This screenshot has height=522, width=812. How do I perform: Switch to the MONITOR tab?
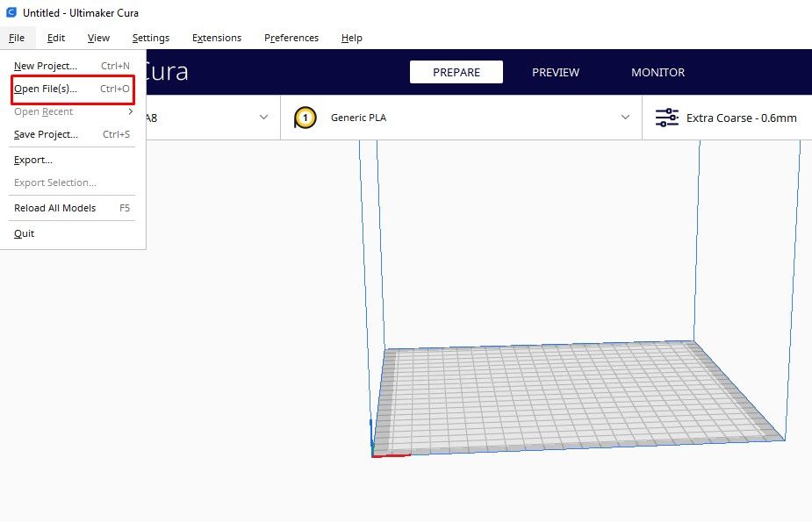[x=658, y=72]
